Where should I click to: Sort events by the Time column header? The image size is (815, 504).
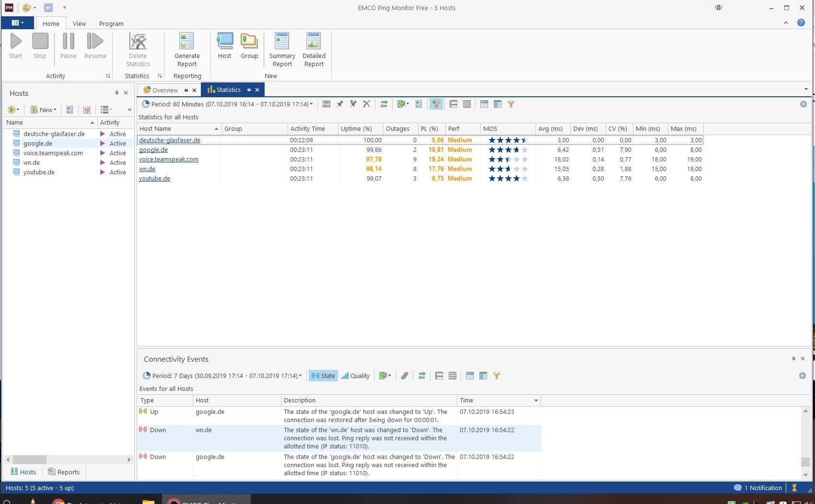point(499,401)
